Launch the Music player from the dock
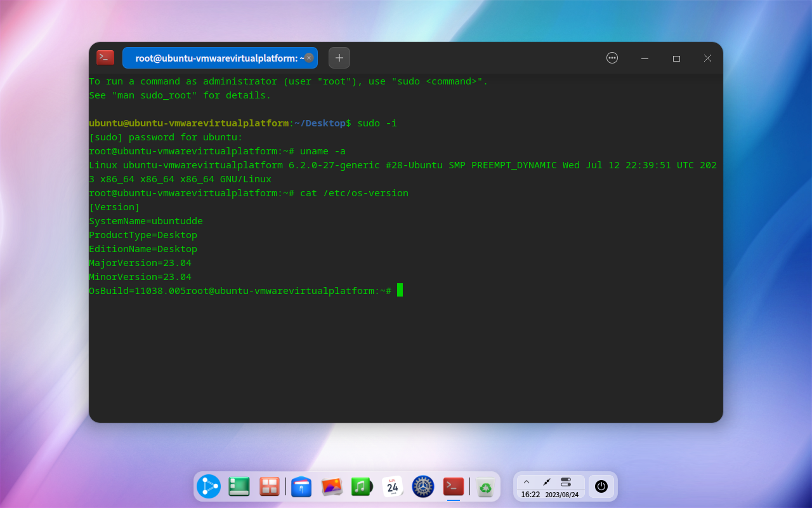The image size is (812, 508). [x=362, y=486]
